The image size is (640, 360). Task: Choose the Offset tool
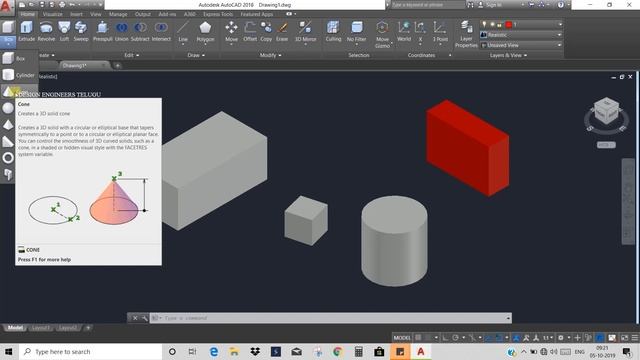coord(250,31)
